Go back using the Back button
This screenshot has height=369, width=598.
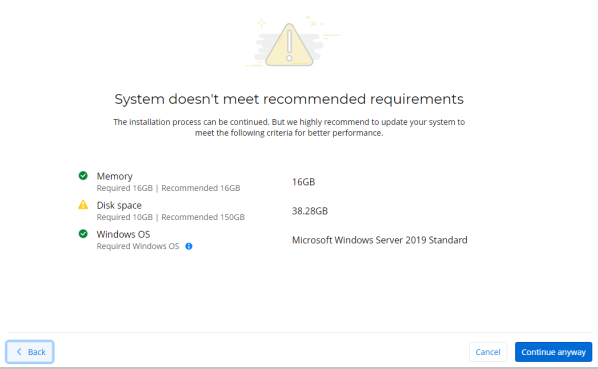(x=30, y=352)
